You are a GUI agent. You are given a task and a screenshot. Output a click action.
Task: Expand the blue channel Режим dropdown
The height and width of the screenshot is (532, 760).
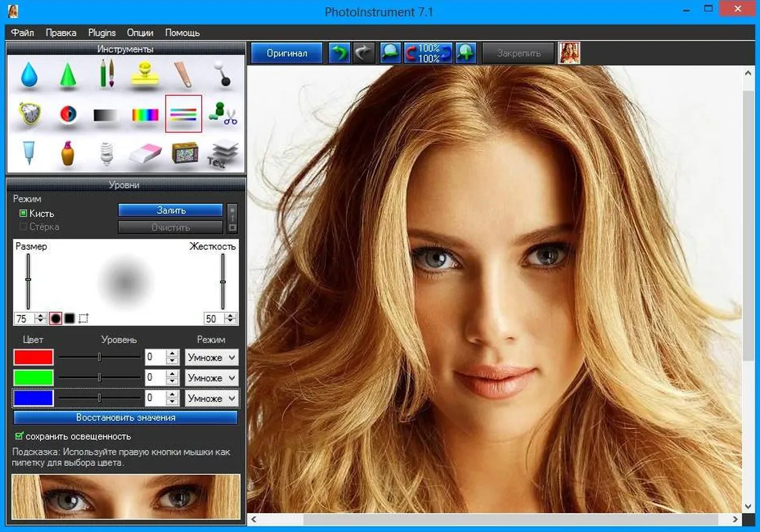point(212,398)
